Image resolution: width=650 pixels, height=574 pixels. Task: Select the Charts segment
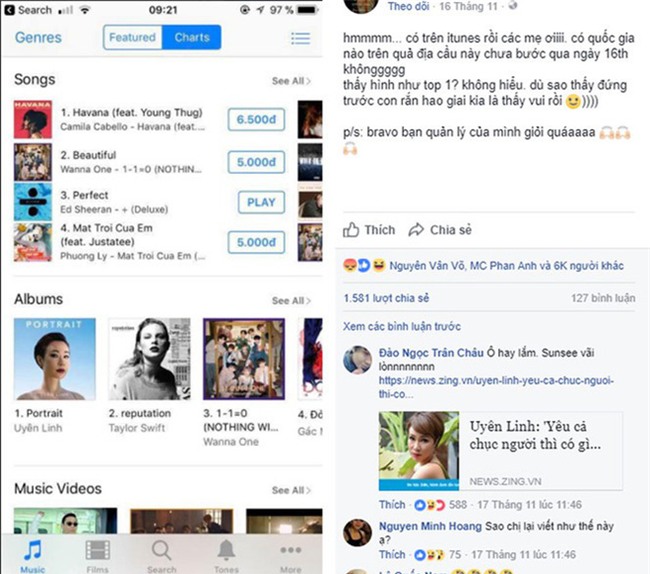coord(192,37)
